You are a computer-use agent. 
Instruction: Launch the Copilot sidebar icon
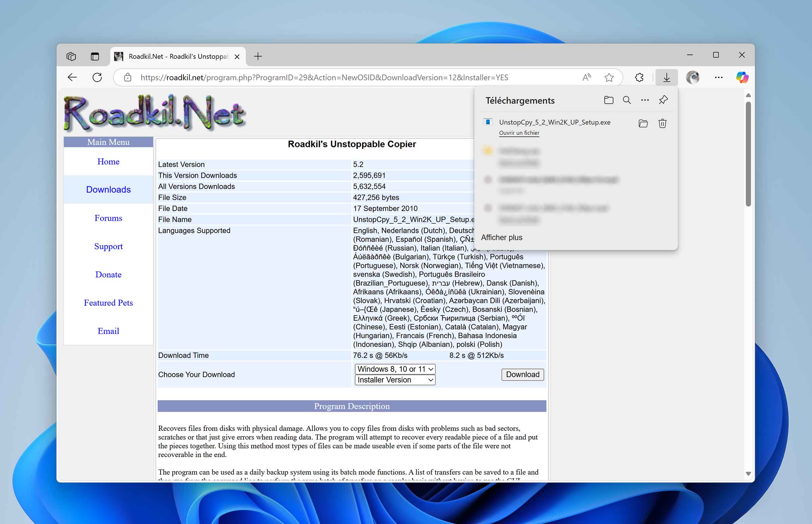(x=742, y=77)
